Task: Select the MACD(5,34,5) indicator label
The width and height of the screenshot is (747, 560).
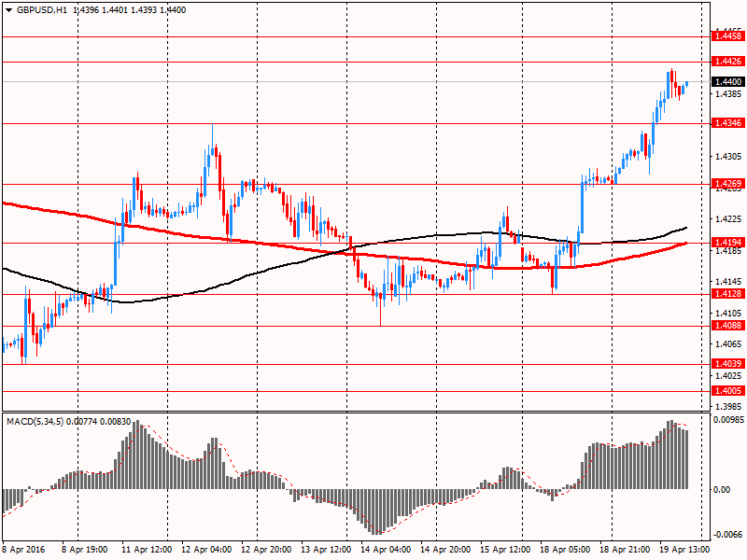Action: 35,422
